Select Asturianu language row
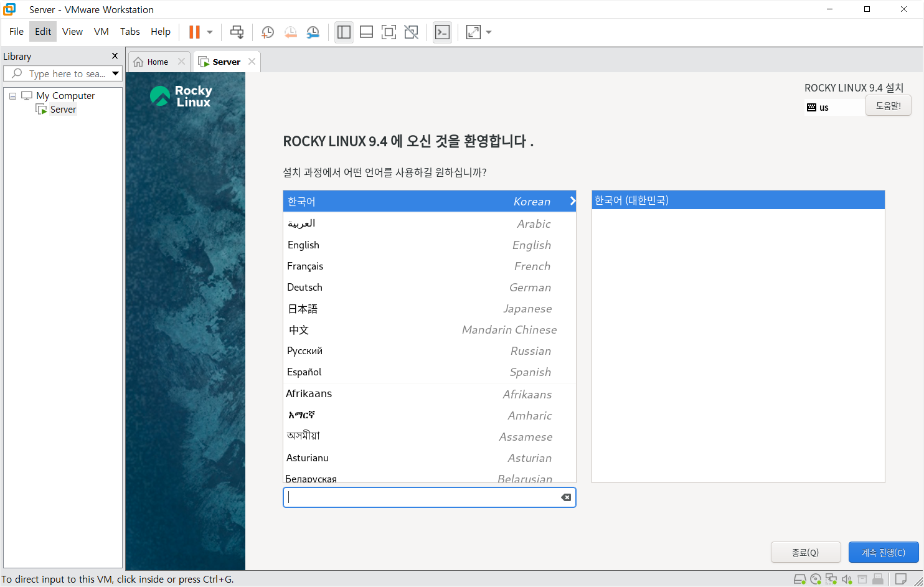This screenshot has height=587, width=924. coord(430,458)
